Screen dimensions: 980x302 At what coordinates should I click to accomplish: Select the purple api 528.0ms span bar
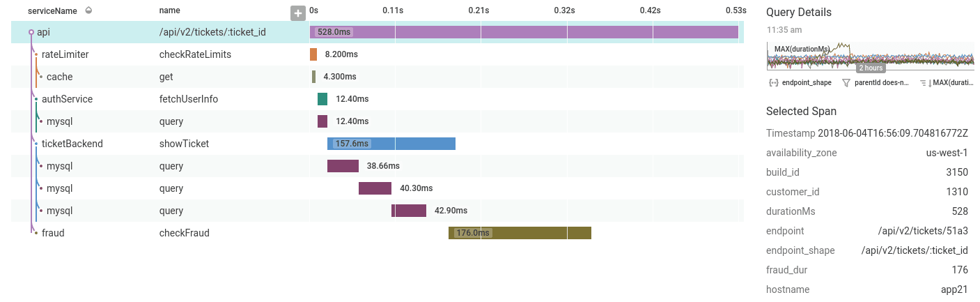(524, 32)
